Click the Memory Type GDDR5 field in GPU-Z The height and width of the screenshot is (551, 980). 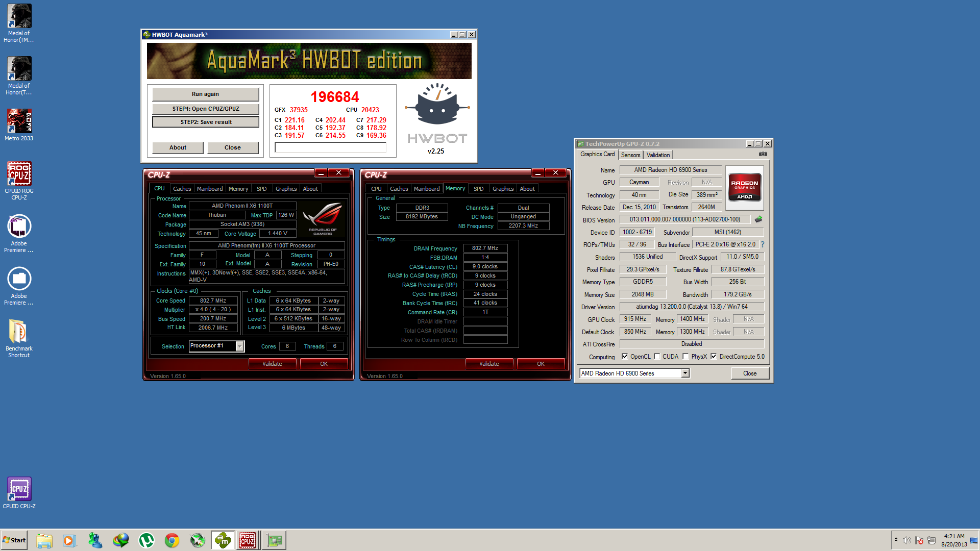(643, 282)
